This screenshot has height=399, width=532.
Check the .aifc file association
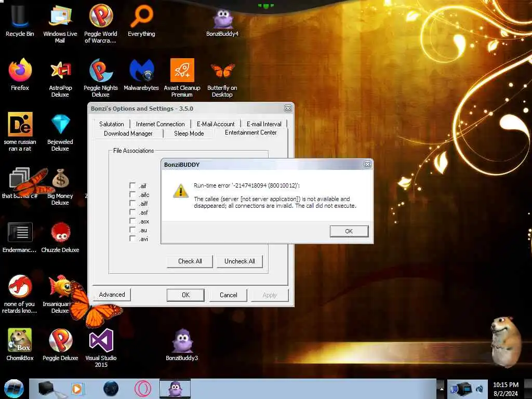[x=132, y=194]
